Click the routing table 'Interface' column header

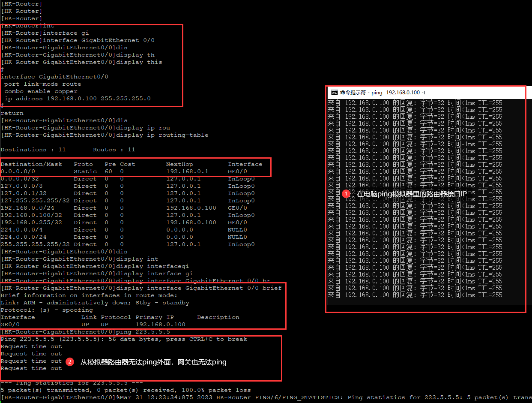pos(245,164)
